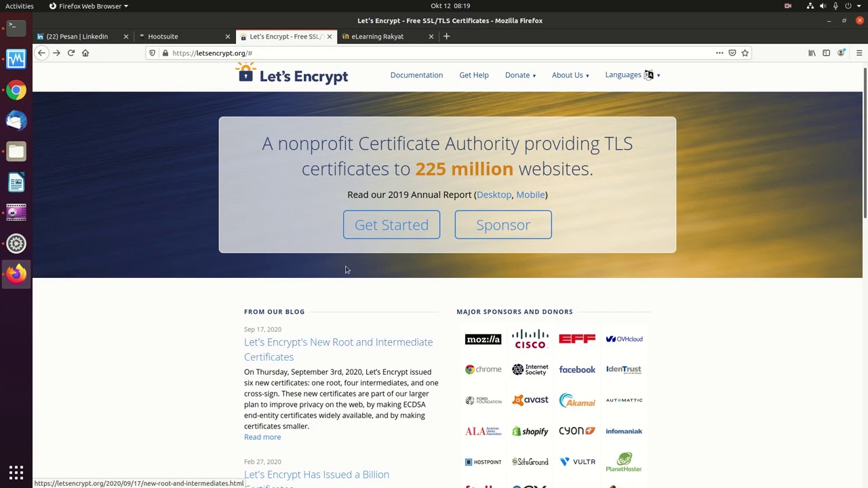Open System Monitor from the dock
The height and width of the screenshot is (488, 868).
click(x=16, y=59)
